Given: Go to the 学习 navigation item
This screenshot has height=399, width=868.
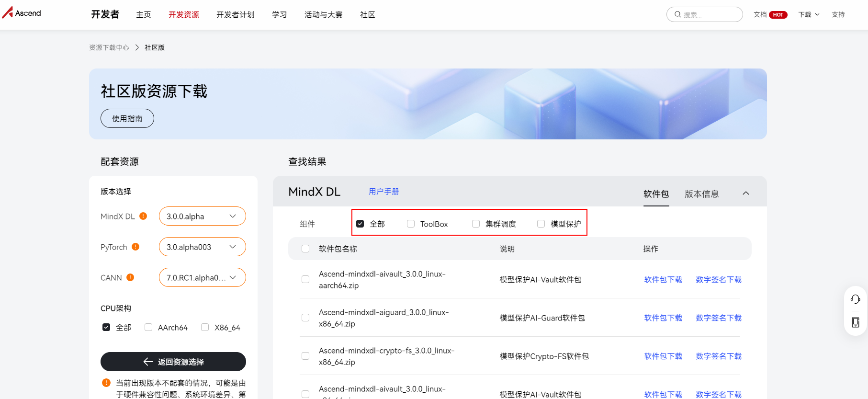Looking at the screenshot, I should 280,15.
